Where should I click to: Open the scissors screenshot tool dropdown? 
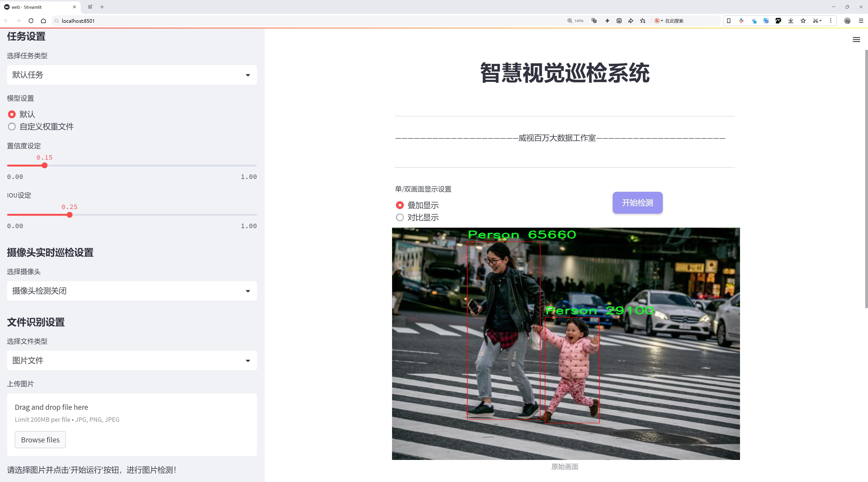click(817, 21)
